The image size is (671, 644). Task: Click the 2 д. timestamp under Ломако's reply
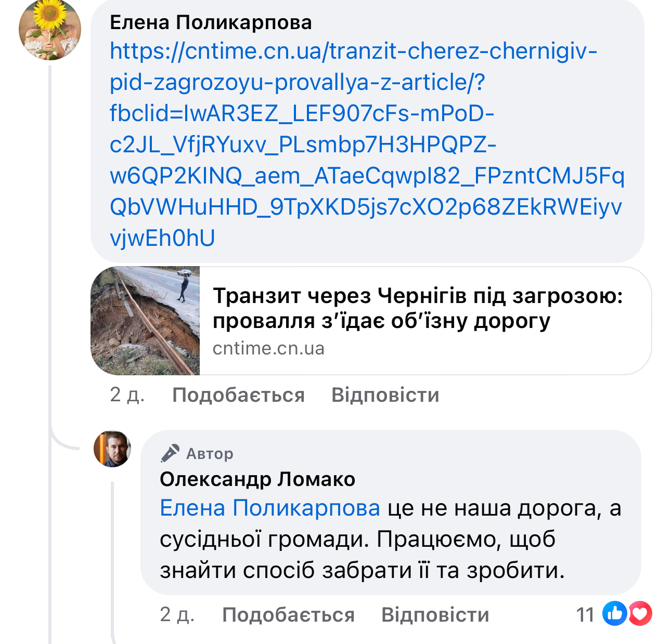pos(177,615)
